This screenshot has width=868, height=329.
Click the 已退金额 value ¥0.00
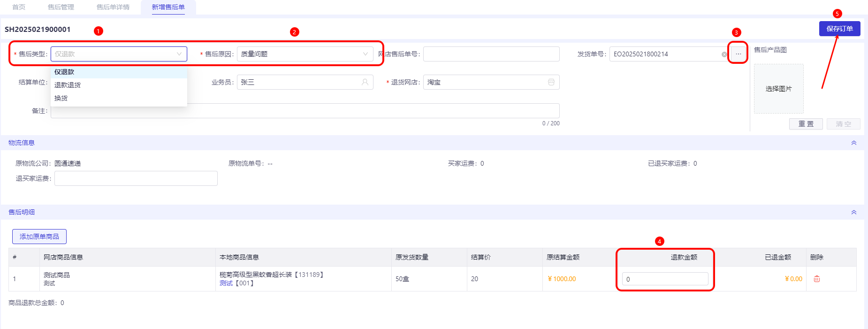pos(793,279)
